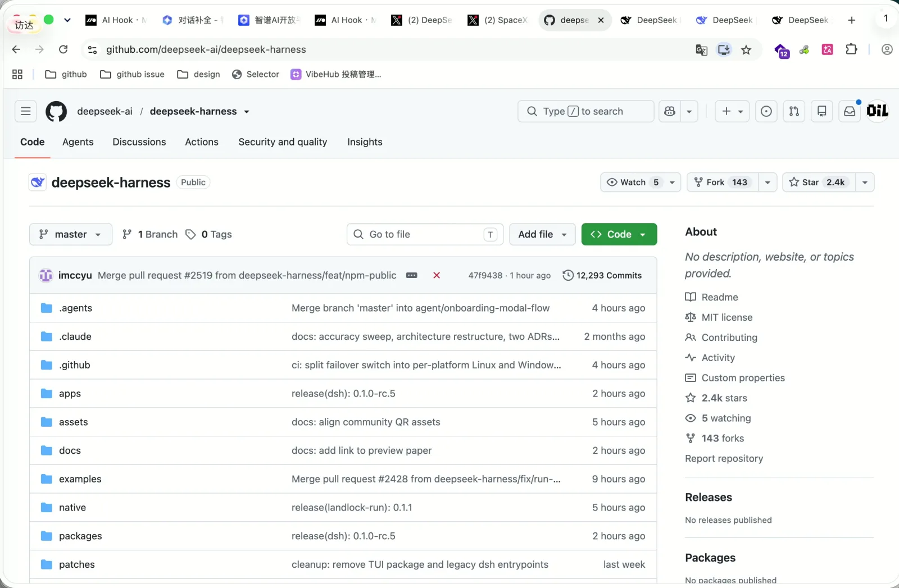Open the .github folder
899x588 pixels.
75,365
